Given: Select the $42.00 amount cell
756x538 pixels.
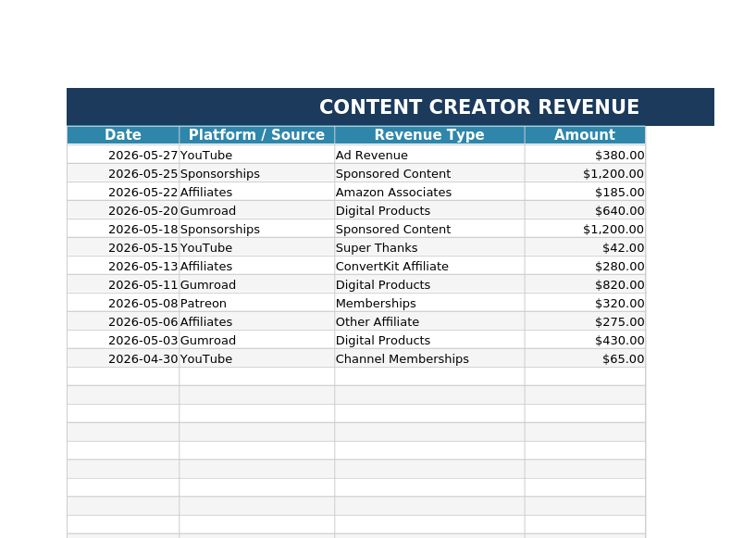Looking at the screenshot, I should 585,247.
